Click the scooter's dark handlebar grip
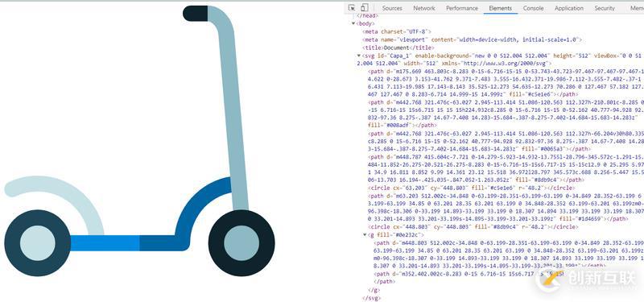The image size is (644, 302). pyautogui.click(x=196, y=14)
